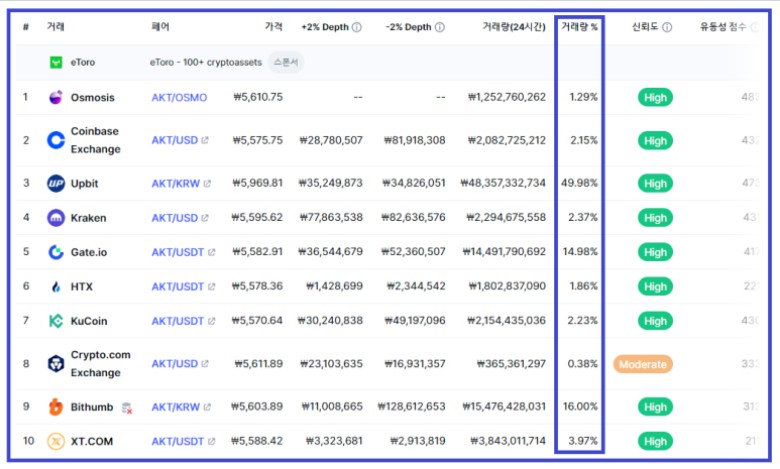780x469 pixels.
Task: Click the warning icon next to Bithumb
Action: 127,408
